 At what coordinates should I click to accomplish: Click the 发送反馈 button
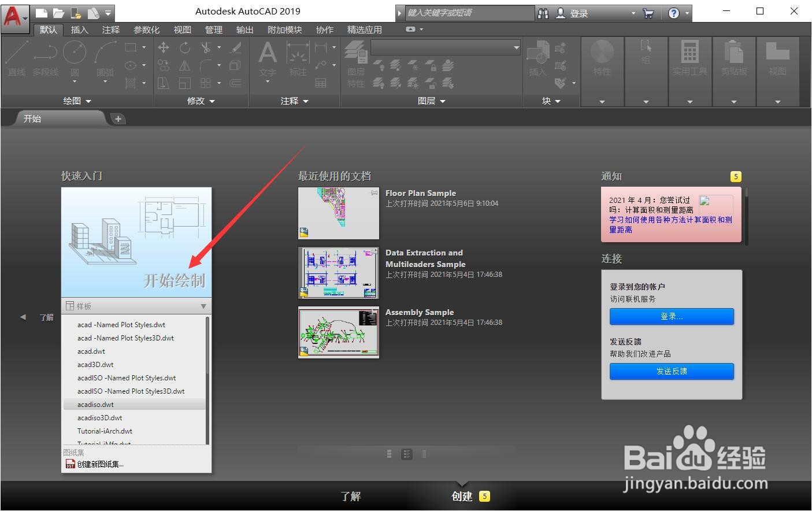pos(672,371)
